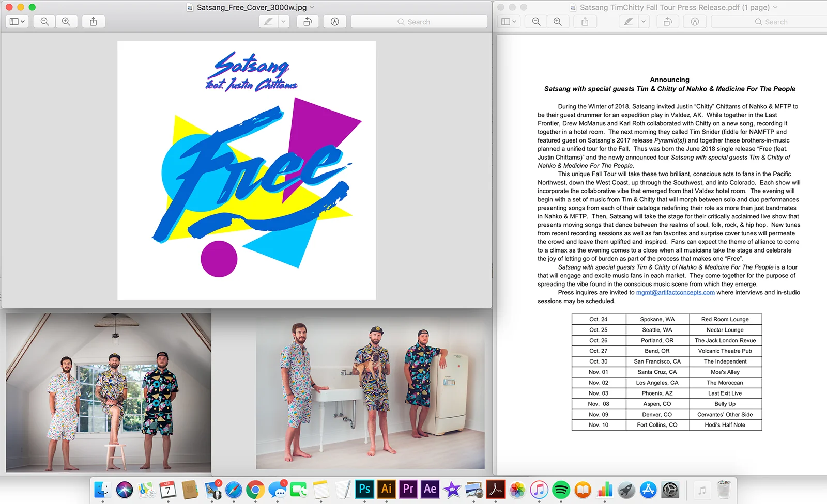Screen dimensions: 827x504
Task: Open Launchpad rocket icon in Dock
Action: (x=626, y=489)
